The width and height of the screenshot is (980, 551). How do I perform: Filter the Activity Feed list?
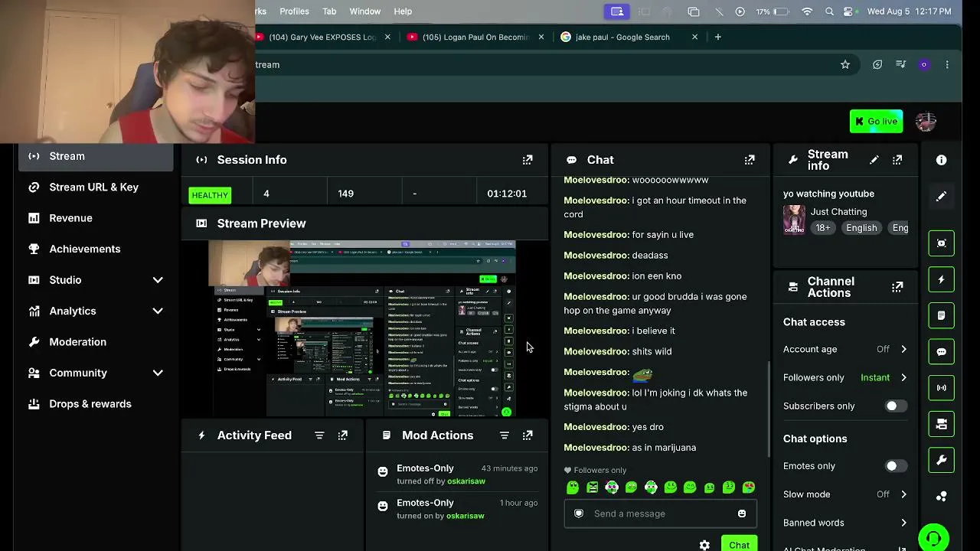click(319, 435)
